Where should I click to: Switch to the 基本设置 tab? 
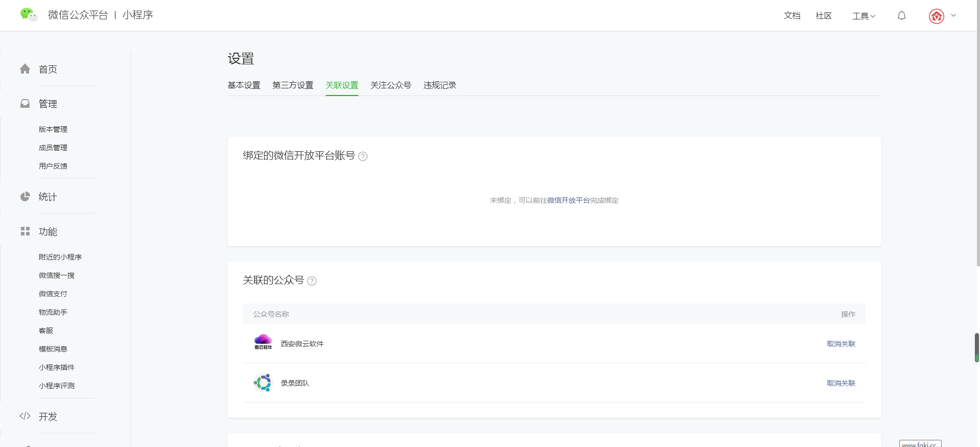(x=244, y=85)
